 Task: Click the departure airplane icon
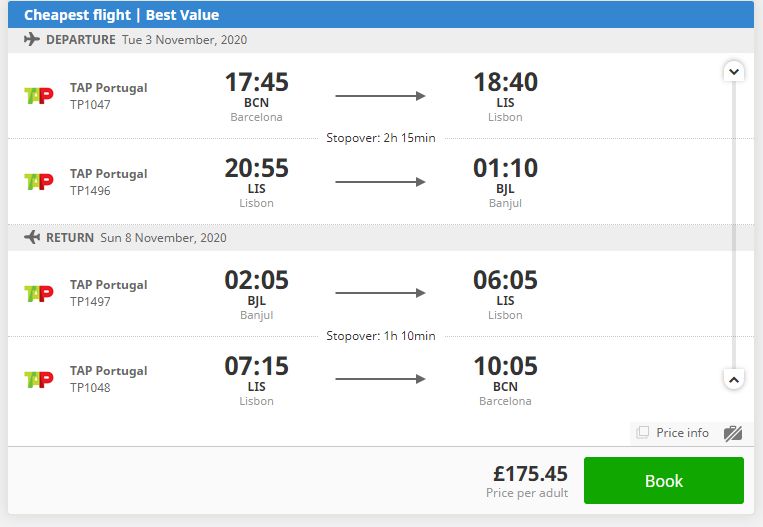(32, 39)
